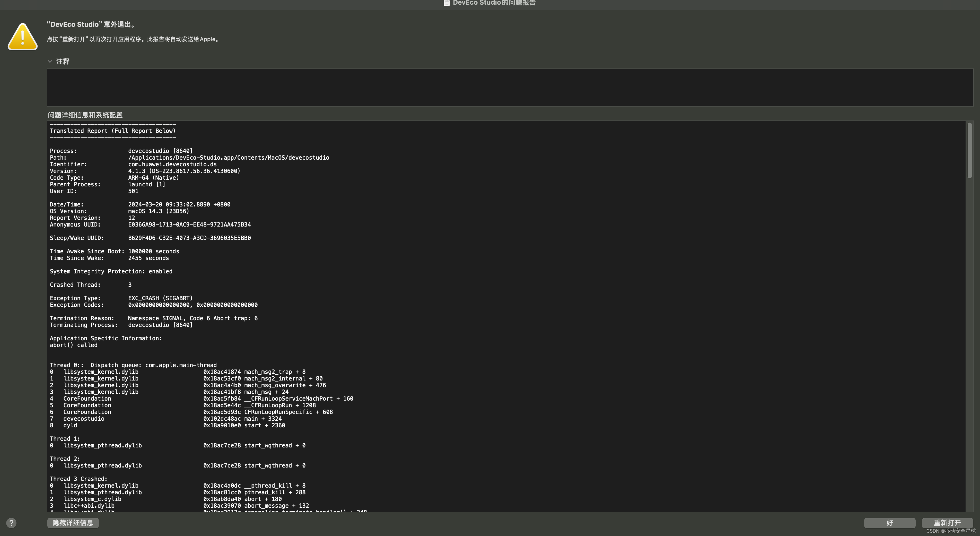The width and height of the screenshot is (980, 536).
Task: Click the yellow warning triangle icon
Action: [x=22, y=37]
